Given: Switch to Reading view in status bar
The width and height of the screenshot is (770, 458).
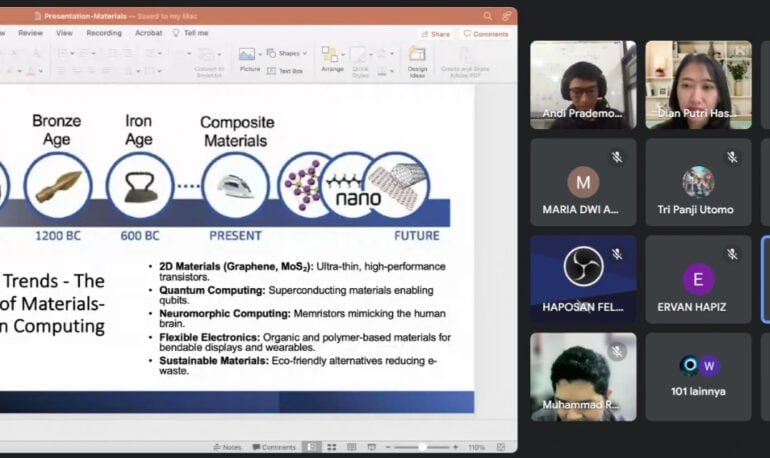Looking at the screenshot, I should (352, 447).
